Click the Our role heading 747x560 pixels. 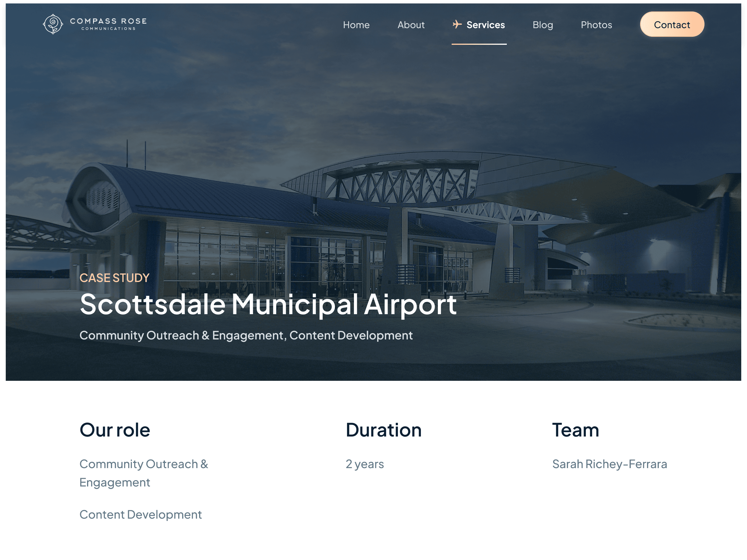click(x=114, y=430)
